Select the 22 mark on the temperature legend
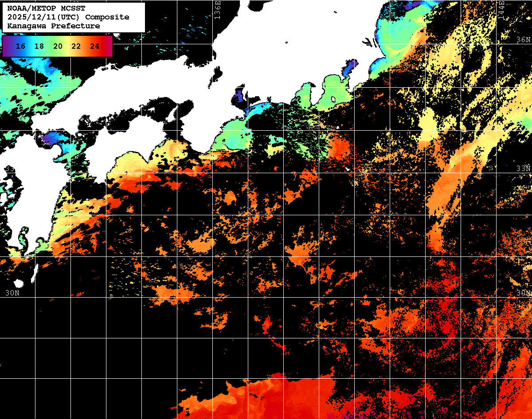This screenshot has width=532, height=419. 76,46
